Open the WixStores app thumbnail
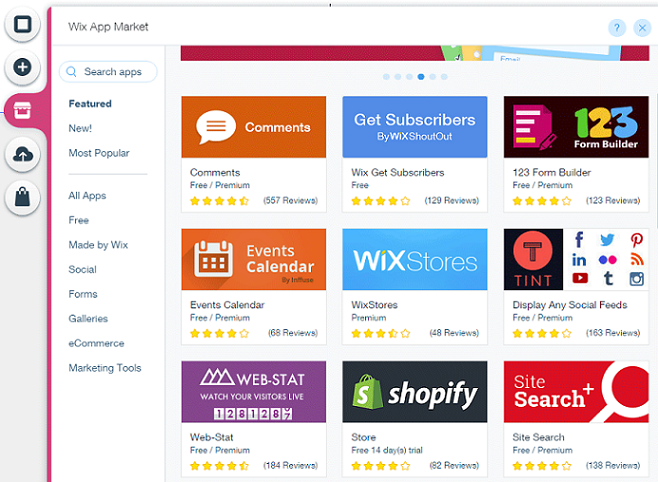Image resolution: width=658 pixels, height=482 pixels. pos(415,259)
